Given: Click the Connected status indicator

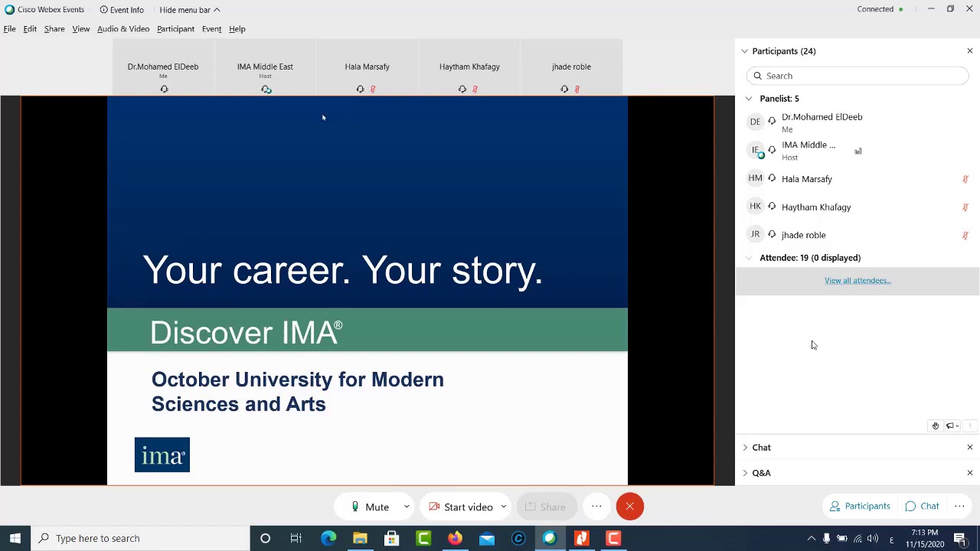Looking at the screenshot, I should click(880, 9).
